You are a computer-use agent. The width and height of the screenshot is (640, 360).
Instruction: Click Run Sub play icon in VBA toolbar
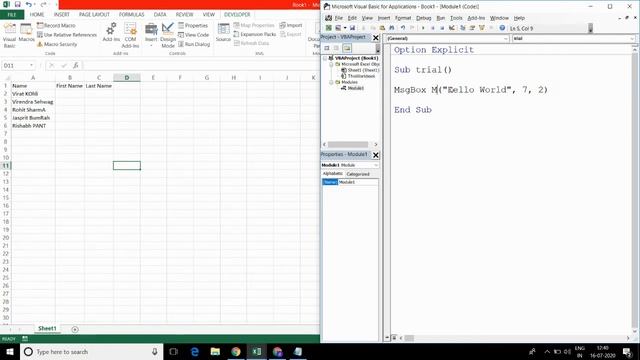pyautogui.click(x=423, y=28)
